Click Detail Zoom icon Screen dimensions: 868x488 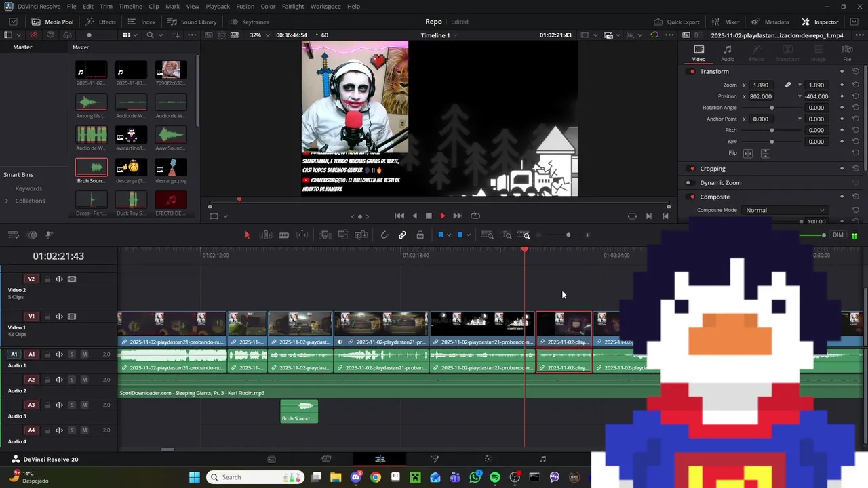pos(507,235)
